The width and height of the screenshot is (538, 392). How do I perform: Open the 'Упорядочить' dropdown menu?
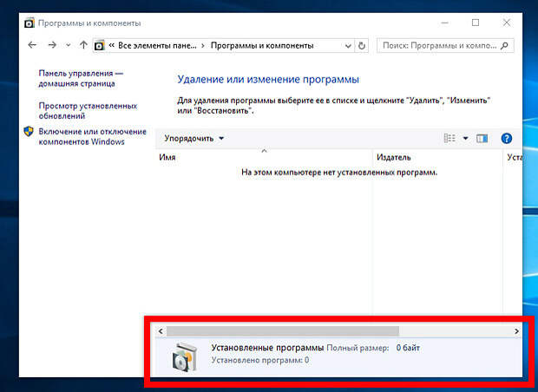point(194,139)
